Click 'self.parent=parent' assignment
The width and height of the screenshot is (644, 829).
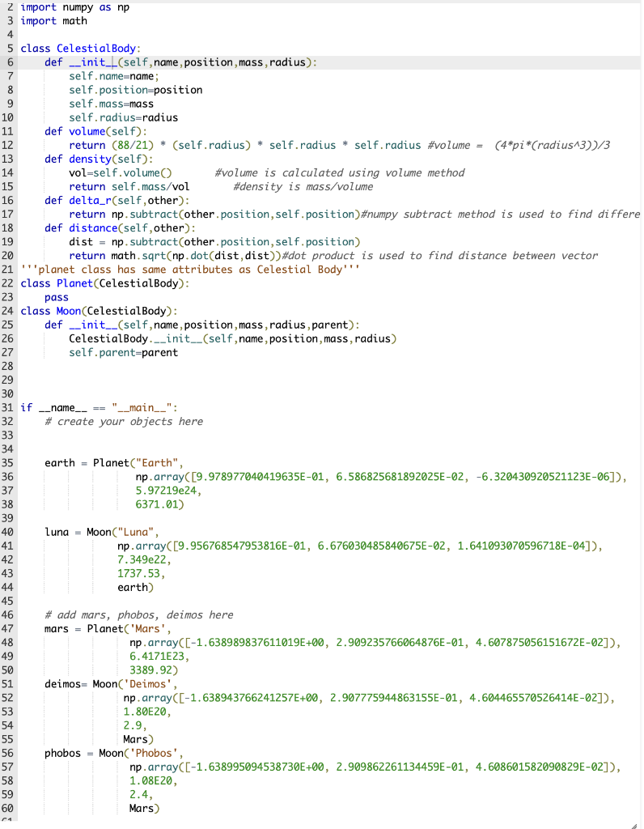(123, 353)
